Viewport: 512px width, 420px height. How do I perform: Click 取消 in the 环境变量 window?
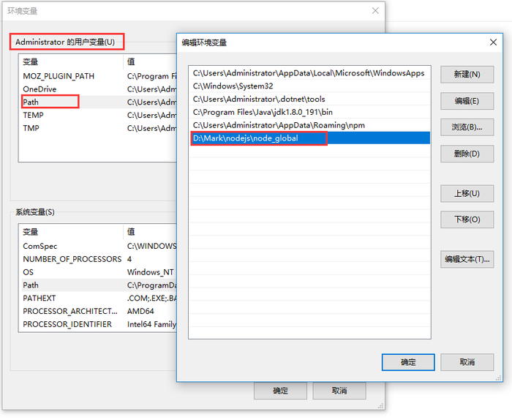339,391
